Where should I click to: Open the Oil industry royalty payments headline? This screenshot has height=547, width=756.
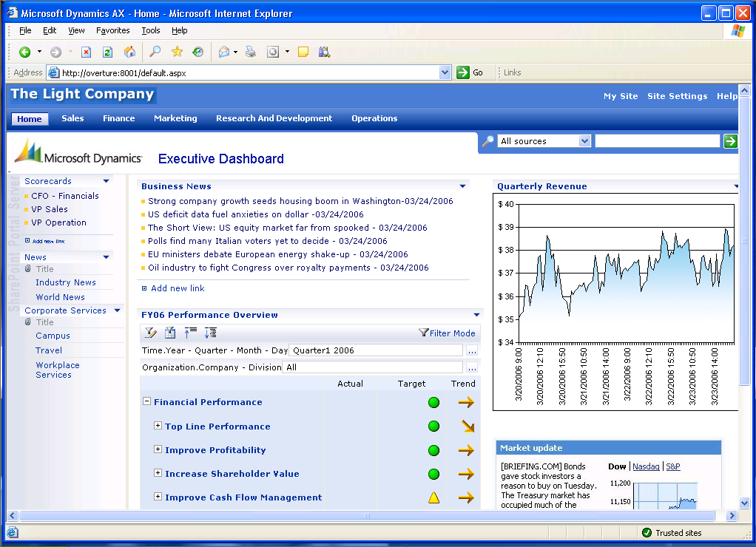pyautogui.click(x=288, y=268)
